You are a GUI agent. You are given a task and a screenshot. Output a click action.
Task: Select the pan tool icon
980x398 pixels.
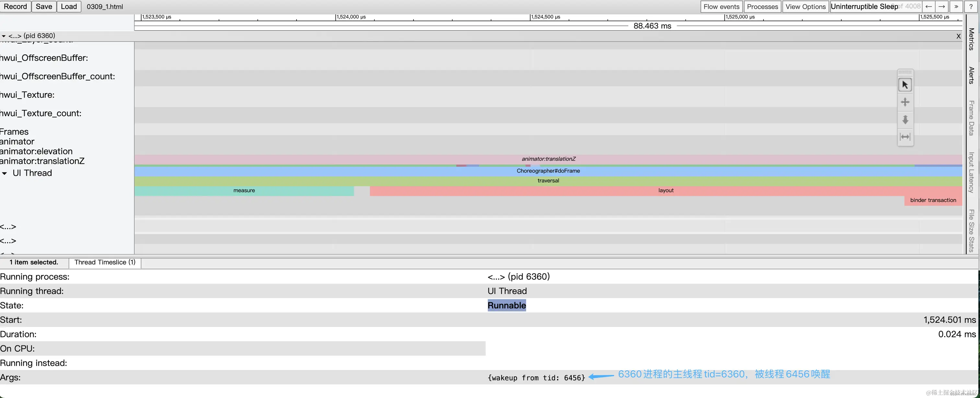905,102
